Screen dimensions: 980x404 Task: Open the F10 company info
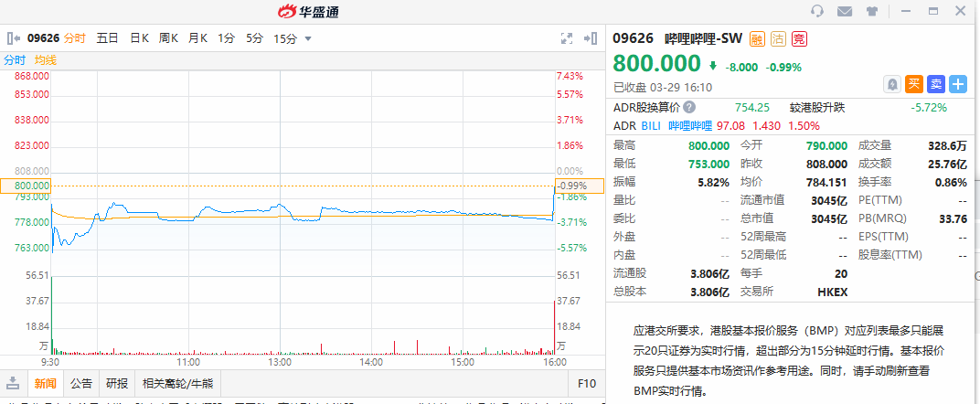pyautogui.click(x=586, y=383)
